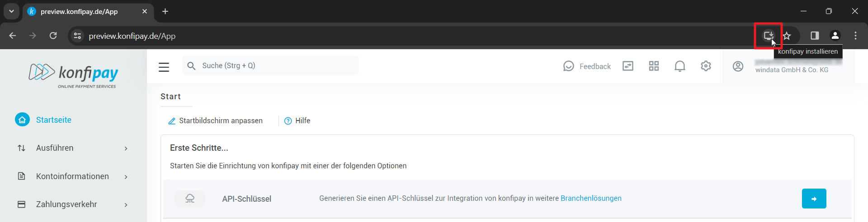
Task: Expand the Zahlungsverkehr menu
Action: tap(72, 204)
